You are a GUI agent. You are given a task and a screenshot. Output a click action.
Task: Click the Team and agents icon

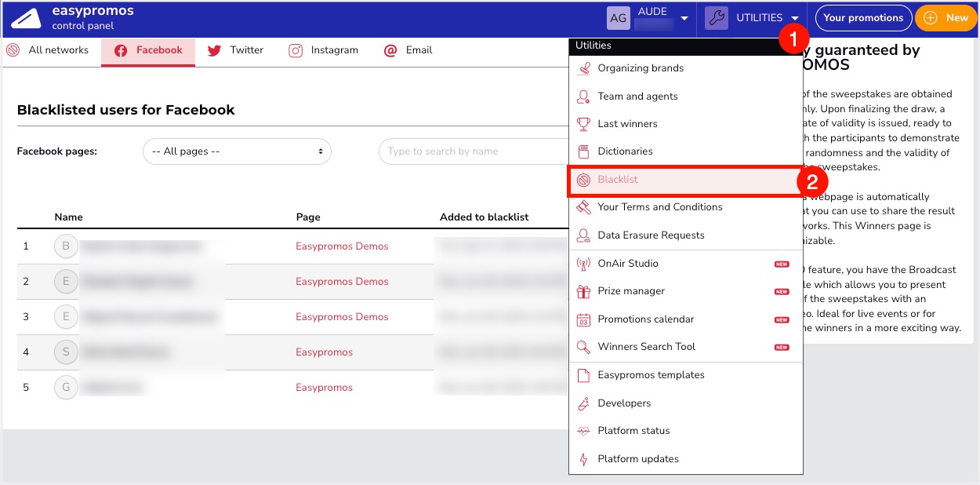click(583, 97)
